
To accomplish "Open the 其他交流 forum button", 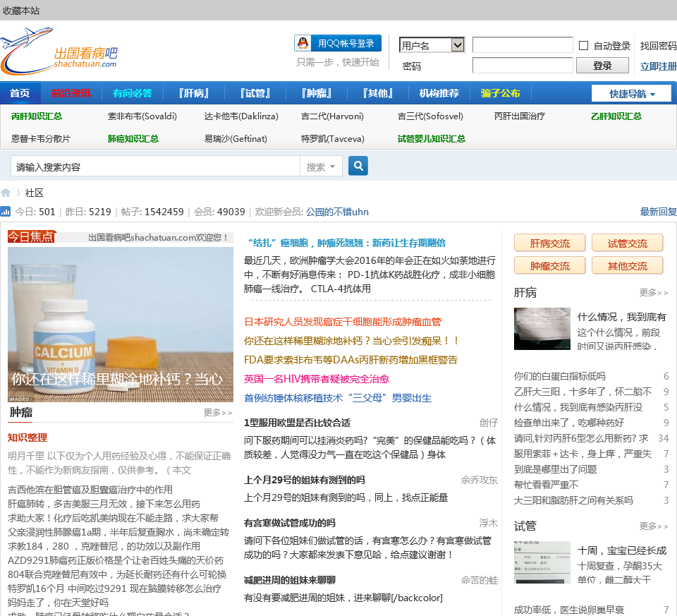I will [x=628, y=265].
